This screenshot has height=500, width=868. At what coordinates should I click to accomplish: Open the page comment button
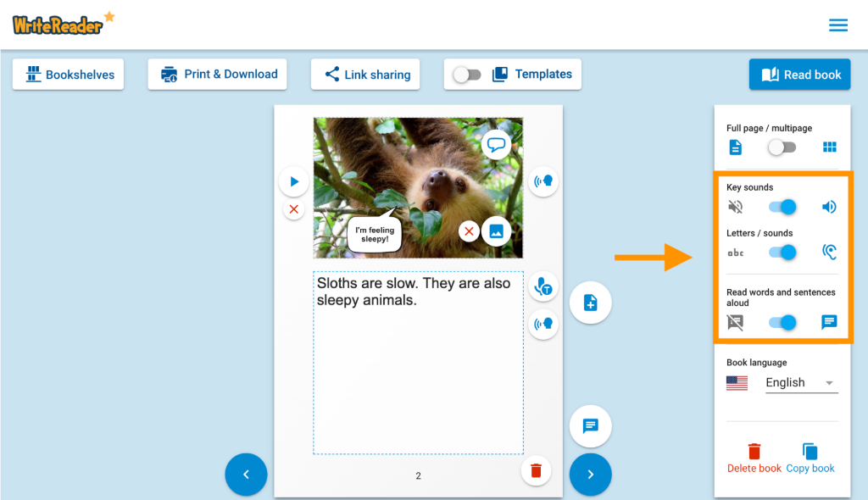click(590, 425)
